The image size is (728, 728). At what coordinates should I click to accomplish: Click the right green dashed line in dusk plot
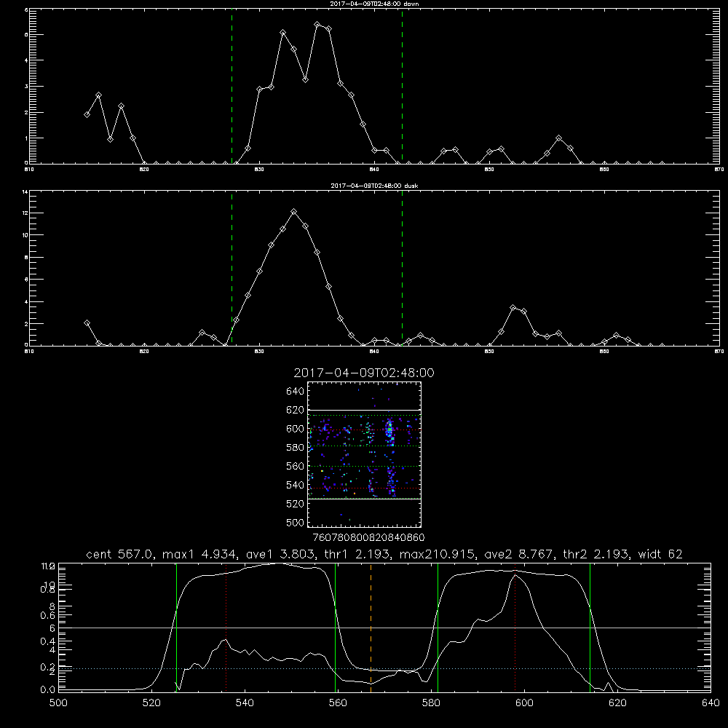click(402, 268)
